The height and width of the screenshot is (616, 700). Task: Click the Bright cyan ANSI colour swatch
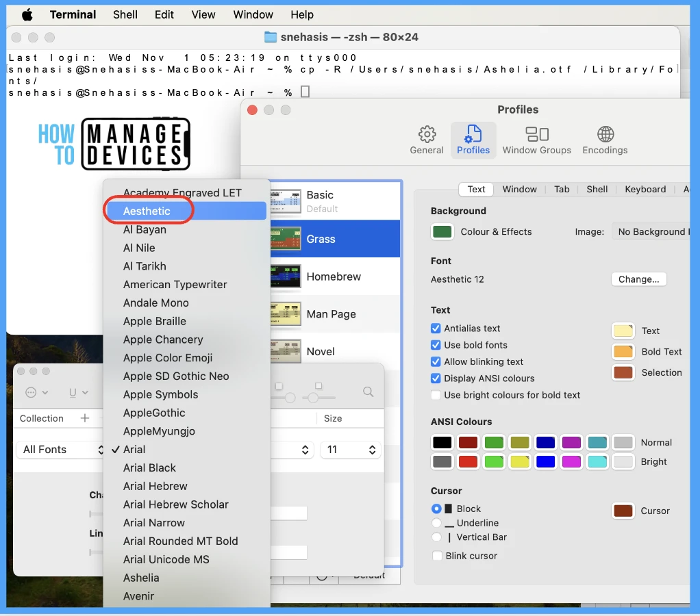pos(597,462)
